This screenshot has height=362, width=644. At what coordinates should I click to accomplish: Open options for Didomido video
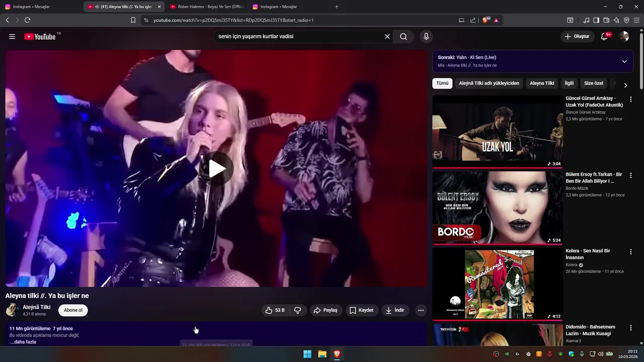[x=631, y=328]
